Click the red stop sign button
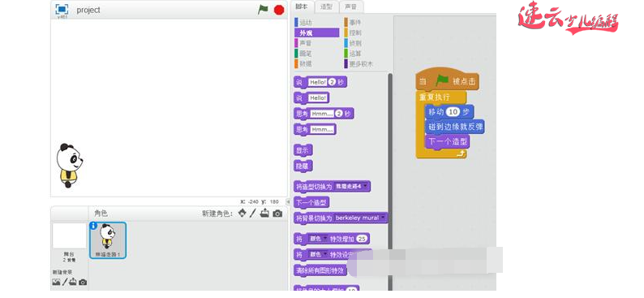This screenshot has height=298, width=644. click(x=279, y=10)
